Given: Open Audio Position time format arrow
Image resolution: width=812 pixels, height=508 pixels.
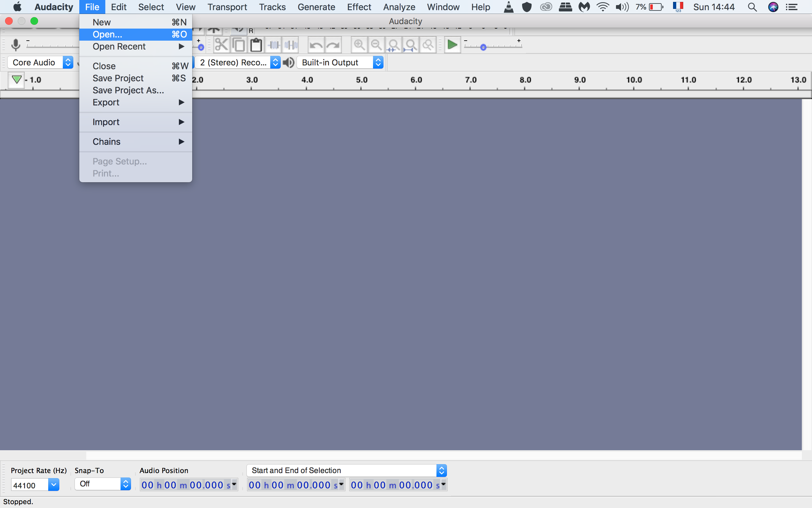Looking at the screenshot, I should tap(234, 484).
